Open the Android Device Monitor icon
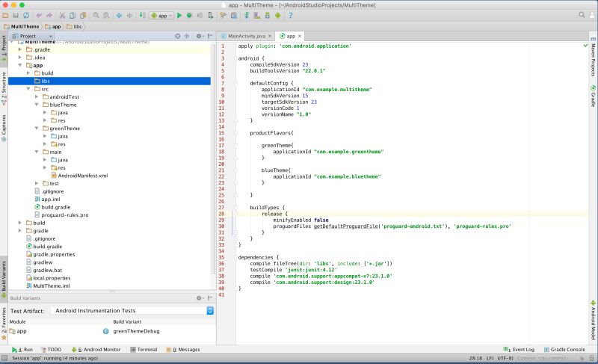The image size is (598, 364). [277, 15]
